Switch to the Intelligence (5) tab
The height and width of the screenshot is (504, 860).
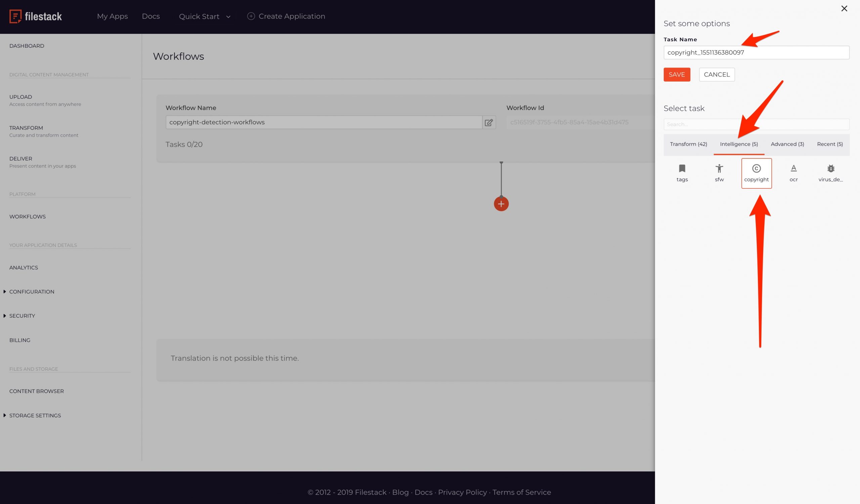tap(739, 144)
